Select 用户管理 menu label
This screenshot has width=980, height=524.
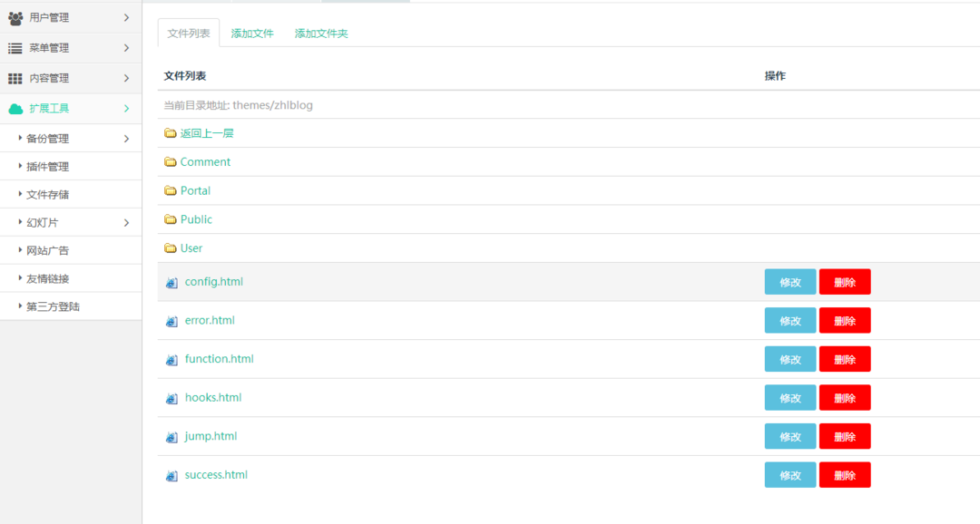click(x=49, y=17)
